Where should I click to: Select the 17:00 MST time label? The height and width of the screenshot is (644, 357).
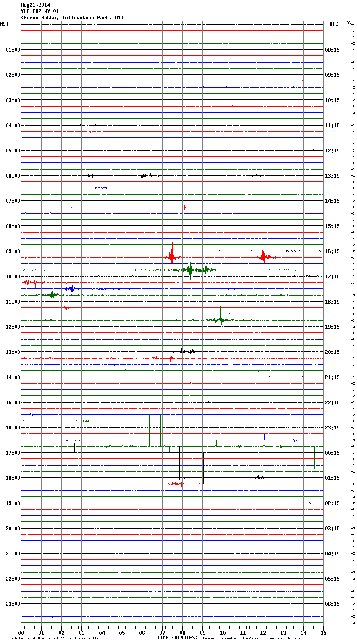coord(13,453)
